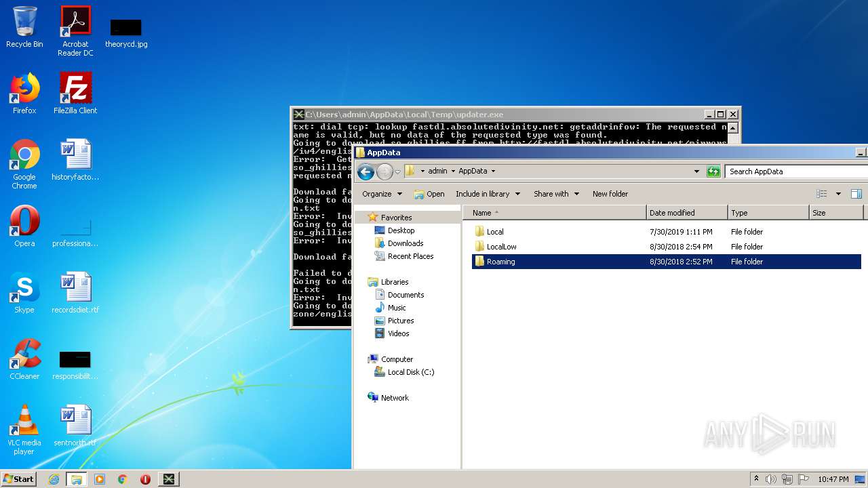Open Organize menu dropdown
Screen dimensions: 868x488
pos(382,194)
